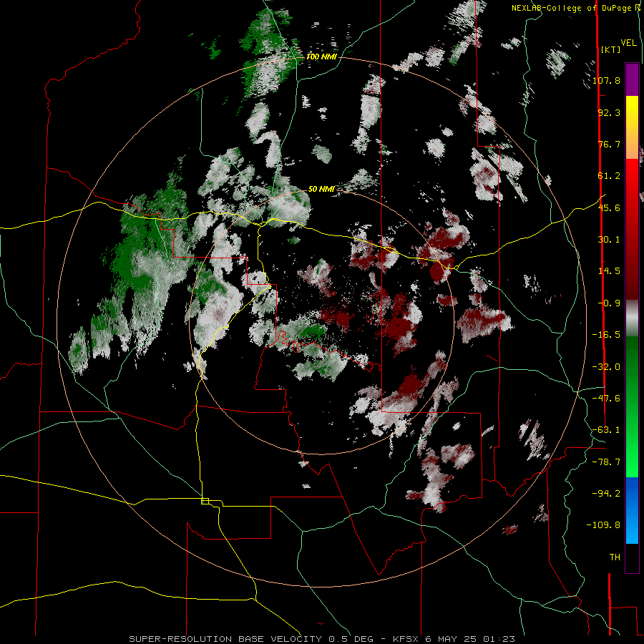Viewport: 644px width, 644px height.
Task: Click the 107.8 legend value
Action: pyautogui.click(x=606, y=80)
